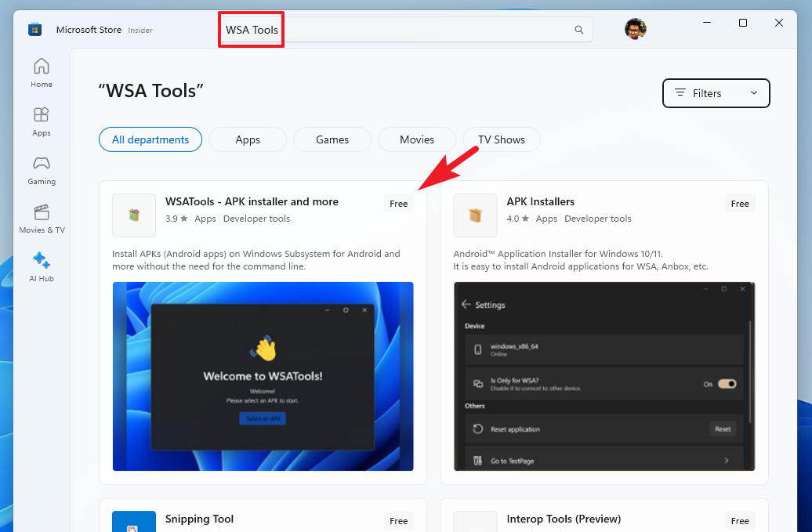The height and width of the screenshot is (532, 812).
Task: Click Developer tools label under APK Installers
Action: click(597, 219)
